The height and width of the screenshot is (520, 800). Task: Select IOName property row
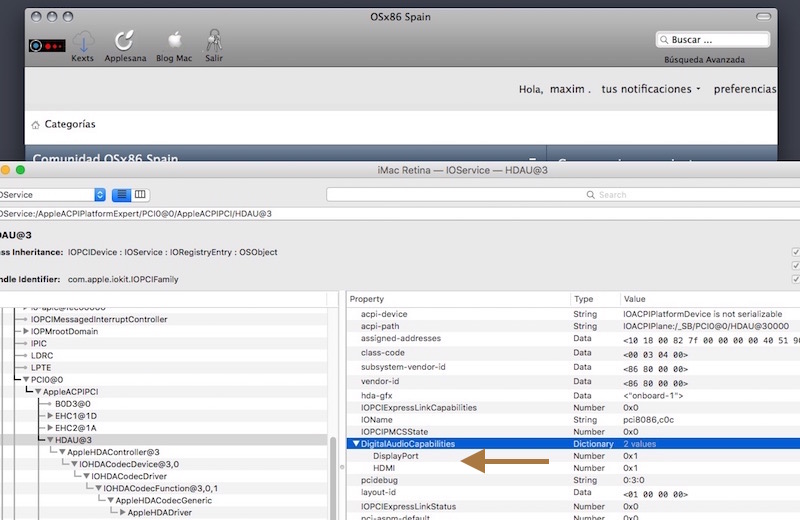click(x=573, y=420)
